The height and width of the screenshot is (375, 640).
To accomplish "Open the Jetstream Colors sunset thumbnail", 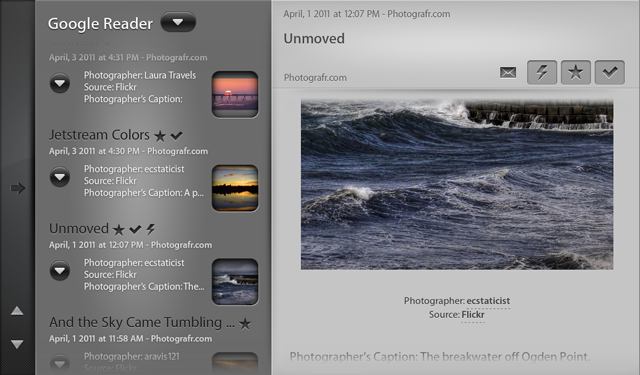I will (x=235, y=188).
